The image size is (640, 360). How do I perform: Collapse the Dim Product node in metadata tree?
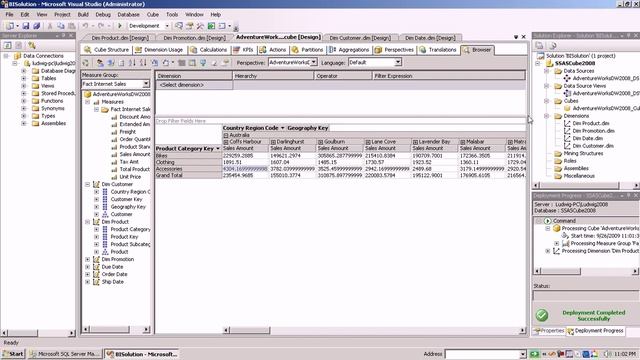tap(87, 222)
